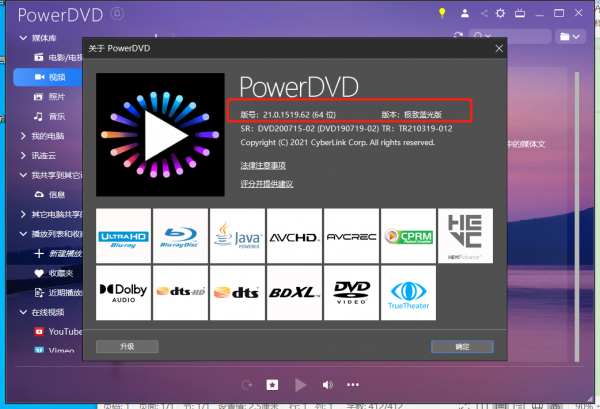Close the 关于 PowerDVD dialog

click(499, 49)
